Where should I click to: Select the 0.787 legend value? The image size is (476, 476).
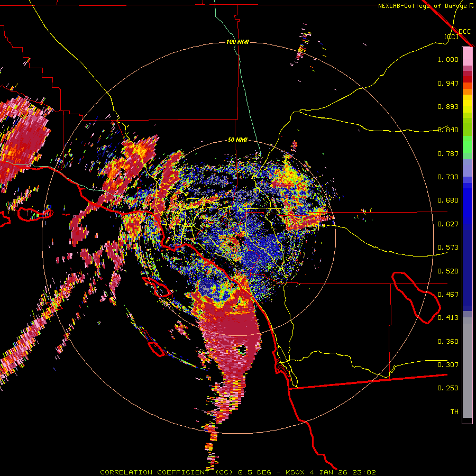(x=448, y=153)
